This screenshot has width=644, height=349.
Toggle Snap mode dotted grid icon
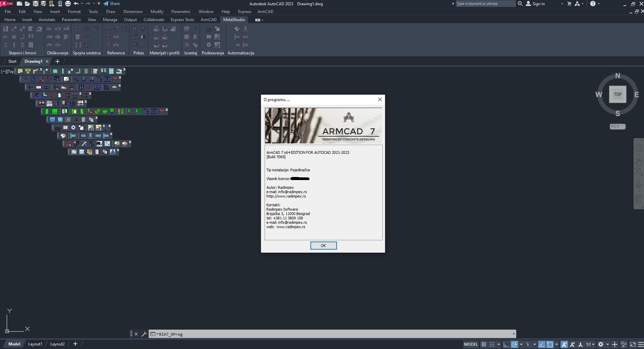[x=492, y=344]
